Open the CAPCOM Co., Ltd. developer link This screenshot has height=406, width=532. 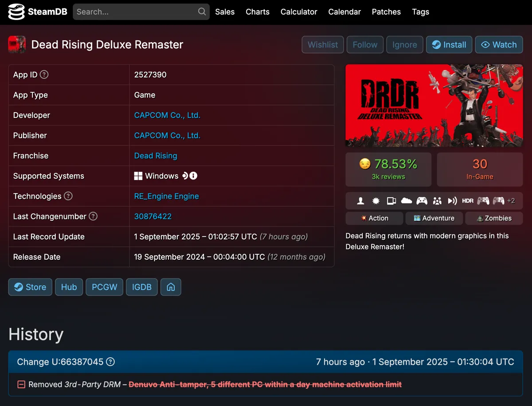pyautogui.click(x=167, y=115)
